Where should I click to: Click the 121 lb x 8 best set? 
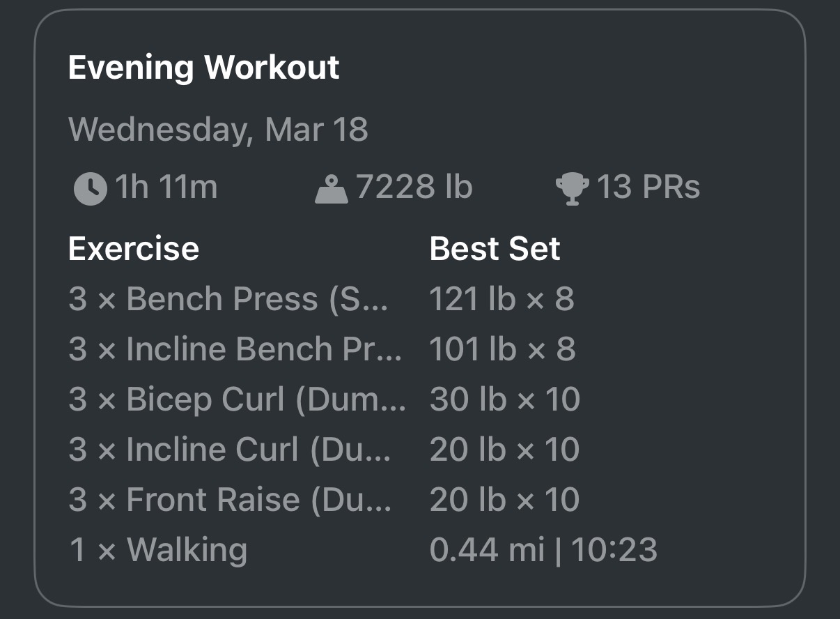(503, 298)
